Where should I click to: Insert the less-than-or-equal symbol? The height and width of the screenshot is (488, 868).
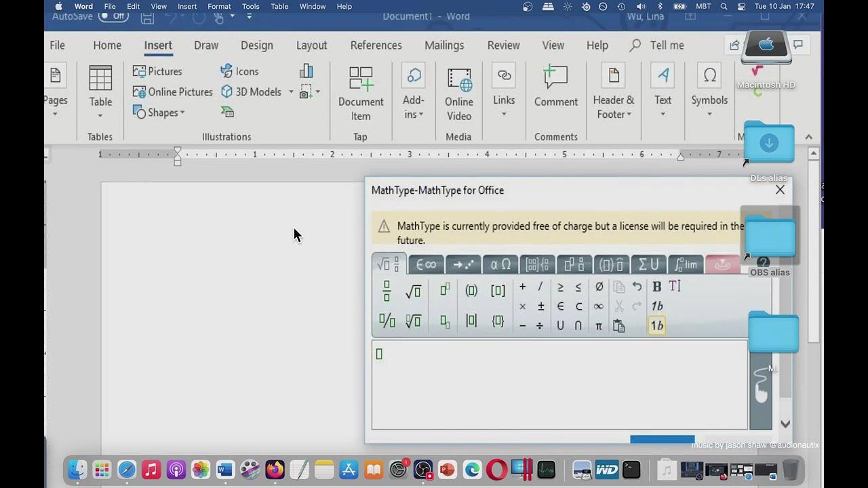point(578,287)
